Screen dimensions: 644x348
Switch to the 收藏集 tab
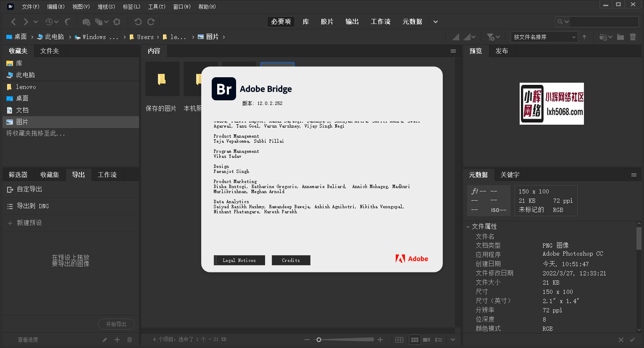coord(50,175)
